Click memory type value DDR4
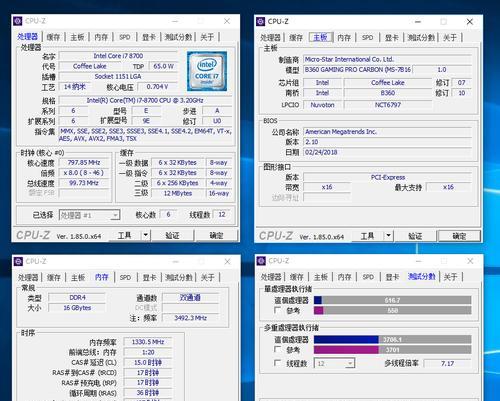500x401 pixels. 77,297
